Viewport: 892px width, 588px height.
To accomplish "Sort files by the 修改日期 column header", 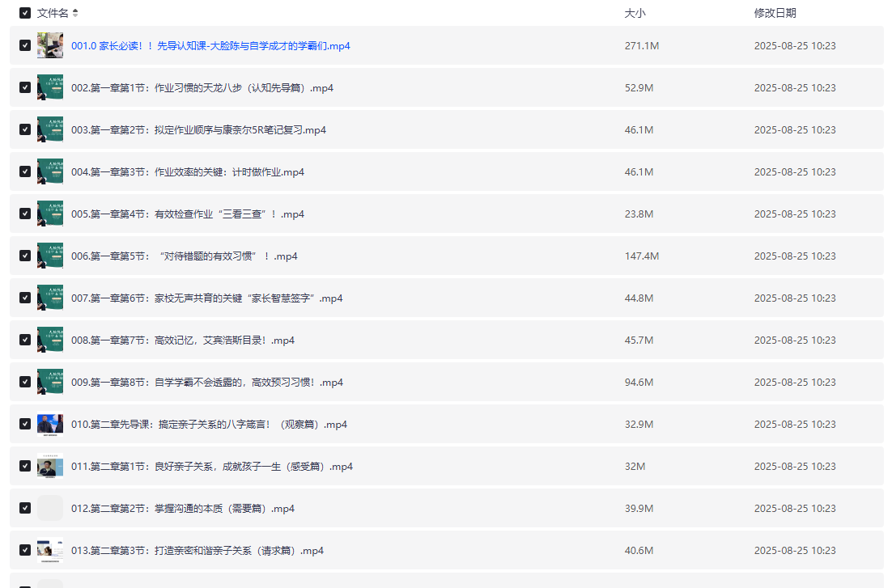I will coord(775,13).
